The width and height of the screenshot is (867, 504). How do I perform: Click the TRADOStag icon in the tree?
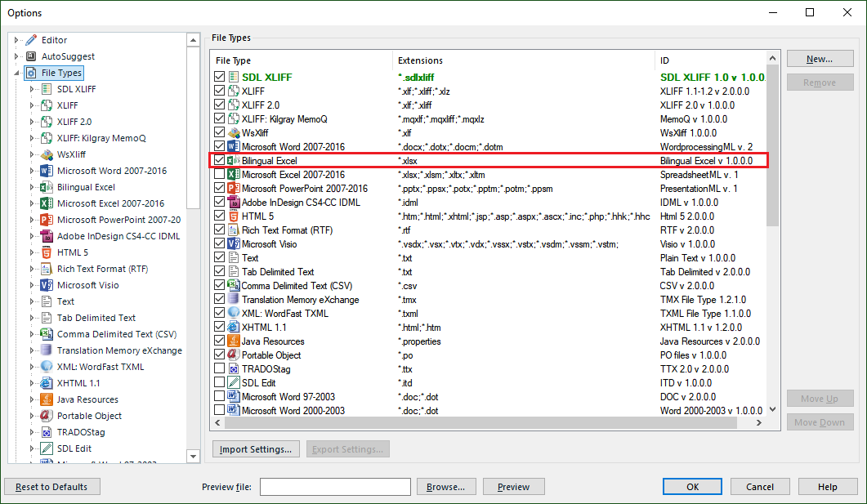click(x=47, y=432)
